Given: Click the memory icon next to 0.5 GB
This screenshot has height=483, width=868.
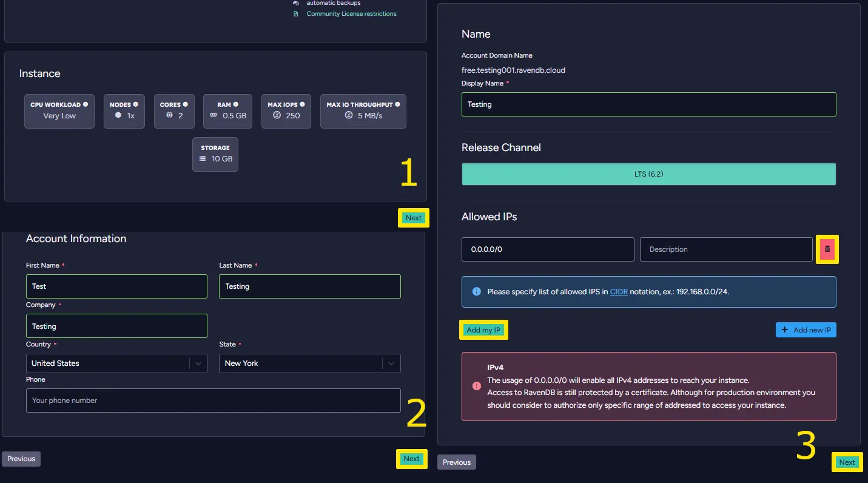Looking at the screenshot, I should point(214,115).
